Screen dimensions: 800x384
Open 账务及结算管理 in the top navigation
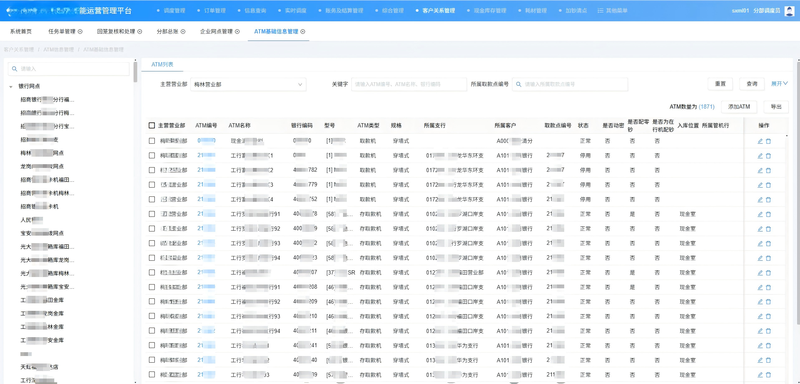click(344, 10)
